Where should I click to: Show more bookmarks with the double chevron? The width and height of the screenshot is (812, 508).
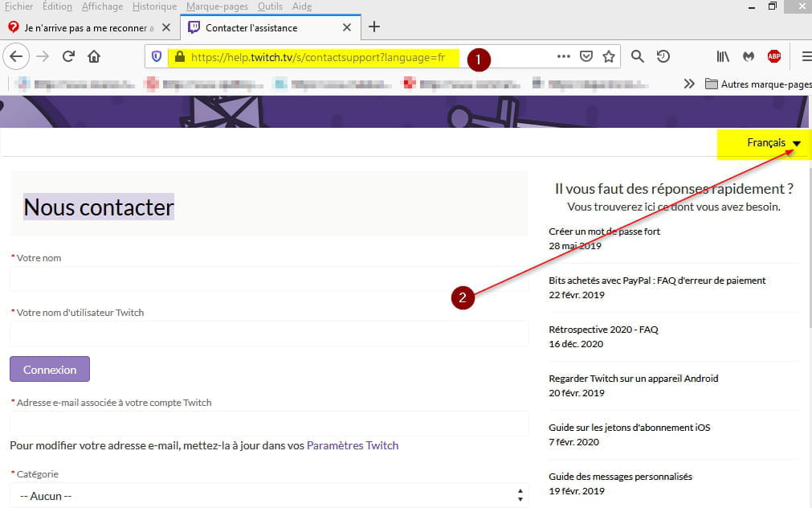click(689, 84)
